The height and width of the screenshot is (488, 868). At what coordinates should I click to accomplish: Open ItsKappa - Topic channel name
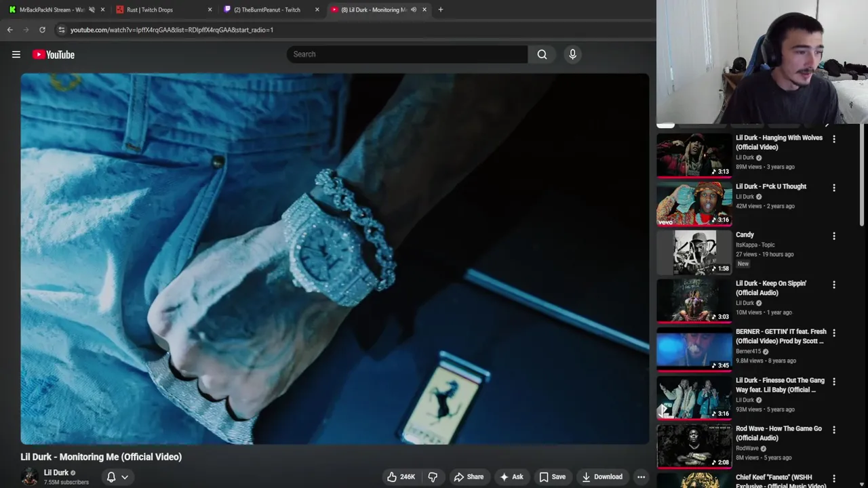tap(755, 245)
